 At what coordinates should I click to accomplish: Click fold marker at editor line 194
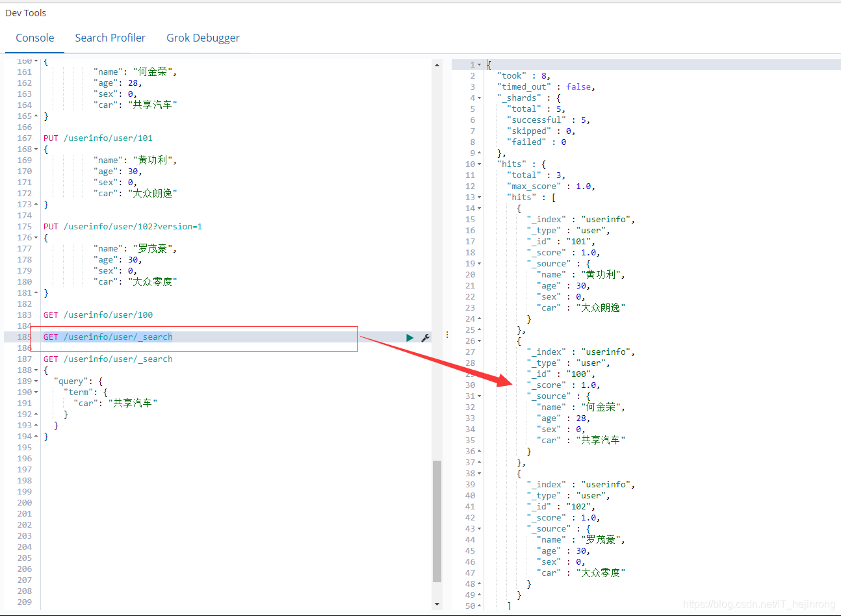point(36,437)
